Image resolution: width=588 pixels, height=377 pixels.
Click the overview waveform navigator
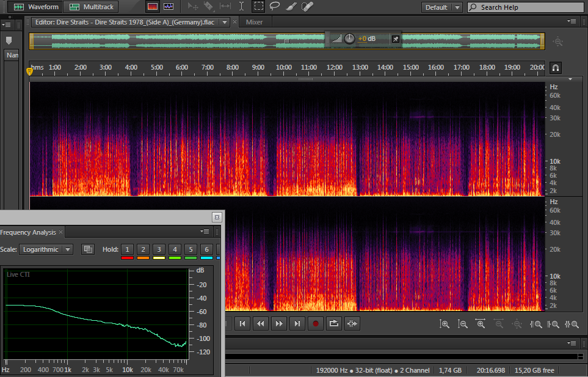(287, 42)
